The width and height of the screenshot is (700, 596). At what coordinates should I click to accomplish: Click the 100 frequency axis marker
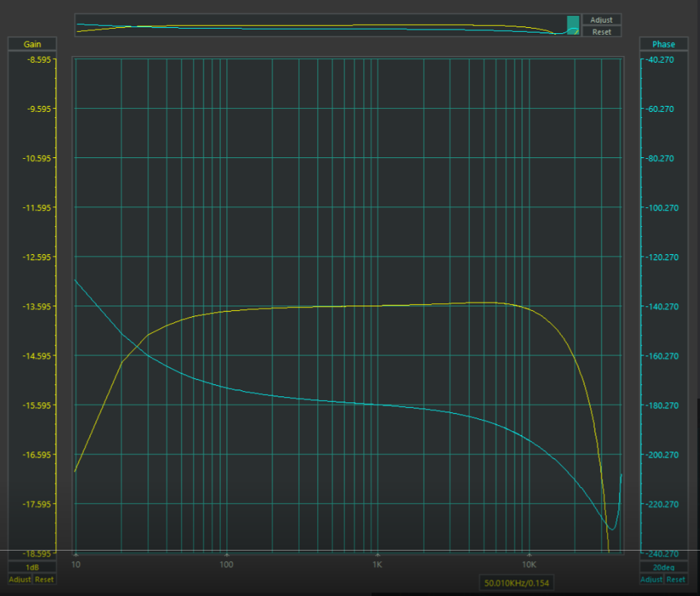tap(226, 564)
